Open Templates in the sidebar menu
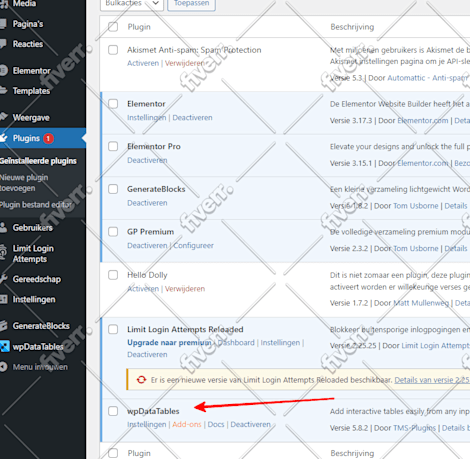The height and width of the screenshot is (459, 470). [x=31, y=91]
